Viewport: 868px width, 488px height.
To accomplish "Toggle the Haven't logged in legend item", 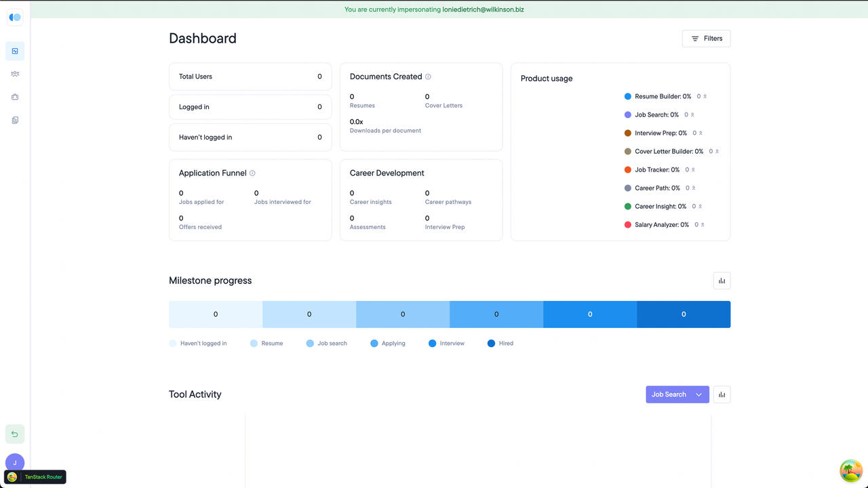I will coord(198,343).
